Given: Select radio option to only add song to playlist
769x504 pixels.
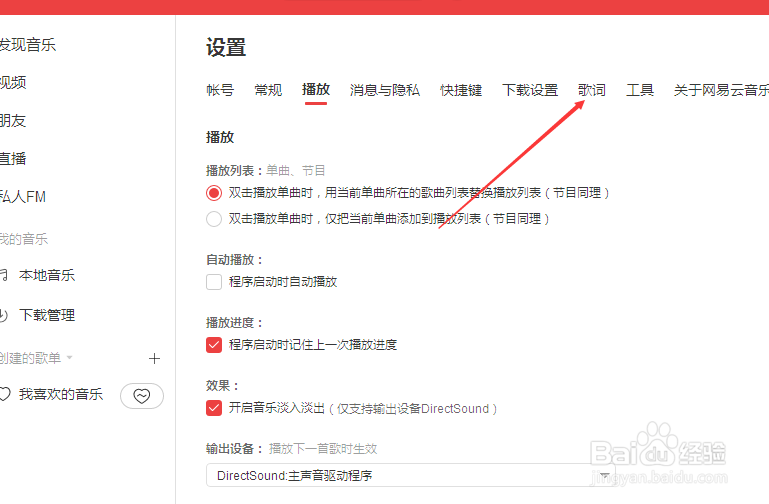Looking at the screenshot, I should (214, 219).
